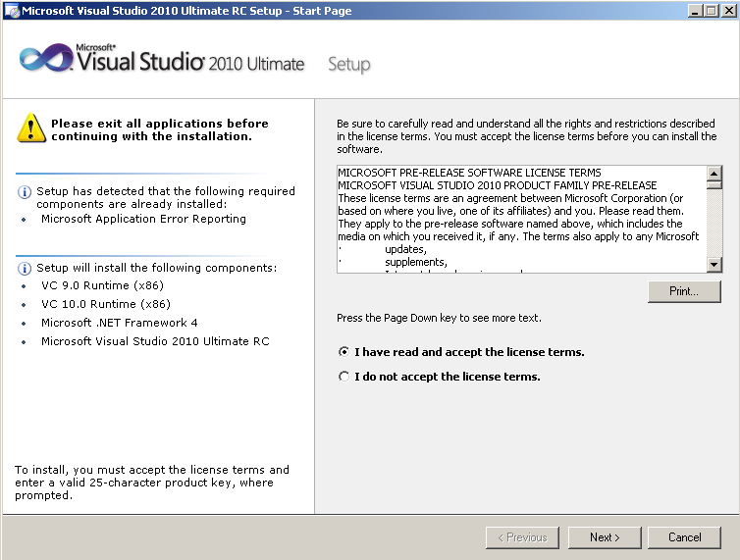Open the title bar setup icon menu

coord(13,11)
